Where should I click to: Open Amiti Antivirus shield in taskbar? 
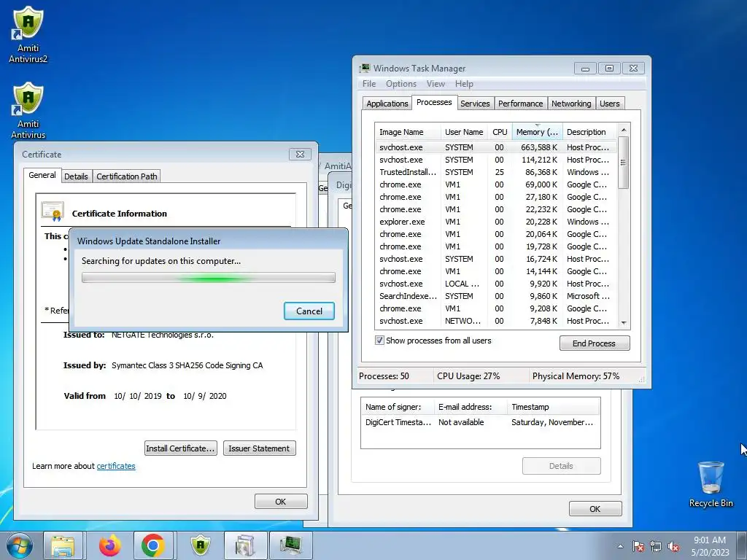200,545
